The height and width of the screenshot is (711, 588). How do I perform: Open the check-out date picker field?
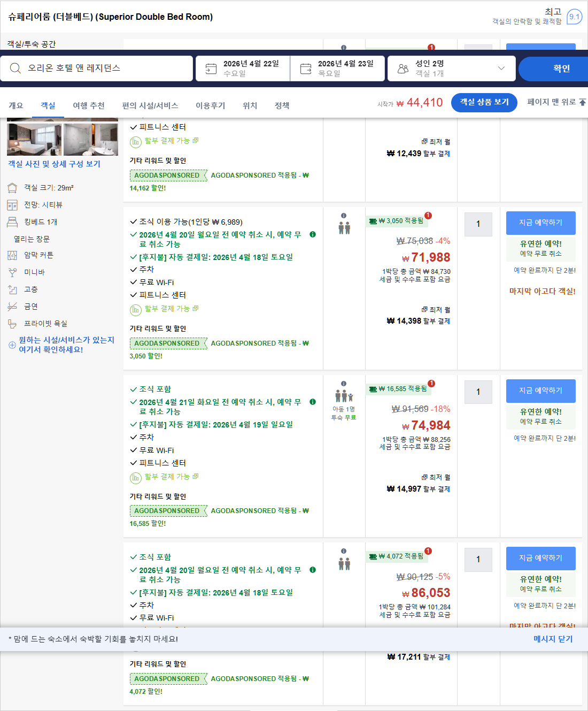tap(338, 68)
